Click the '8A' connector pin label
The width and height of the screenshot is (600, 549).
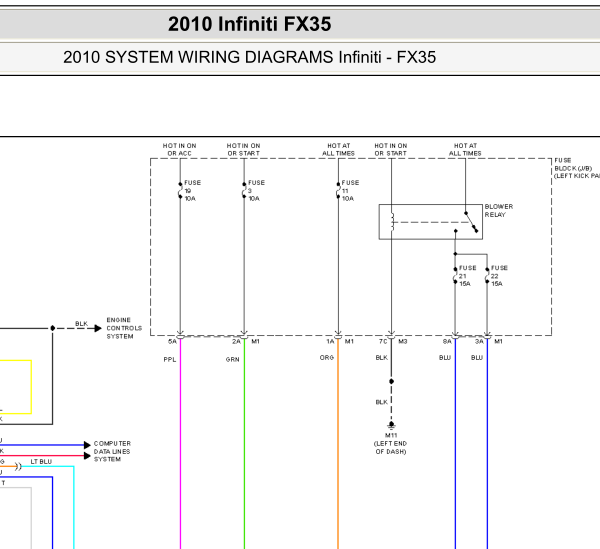point(447,341)
